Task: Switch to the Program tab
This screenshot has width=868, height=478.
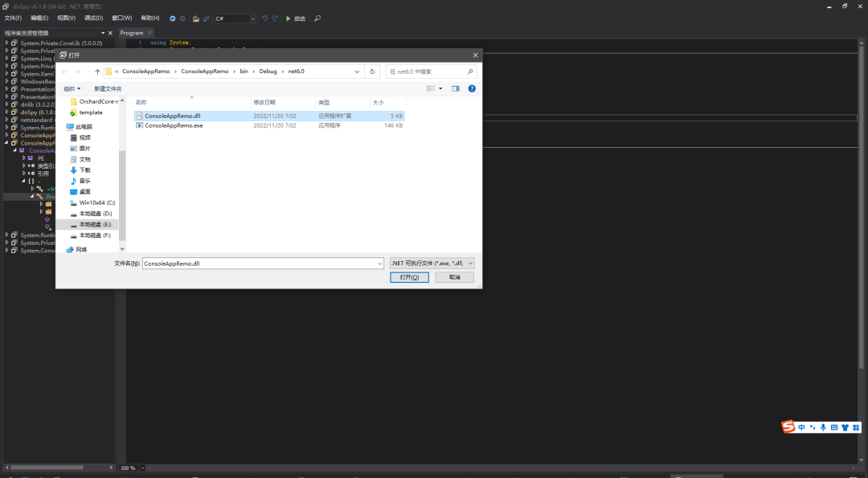Action: pos(132,33)
